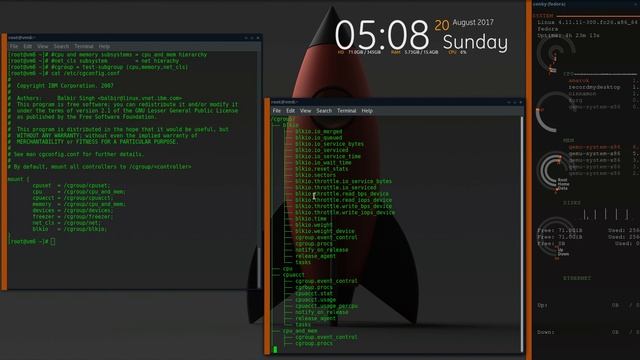Click the right terminal's vertical scrollbar
Screen dimensions: 640x360
click(522, 233)
